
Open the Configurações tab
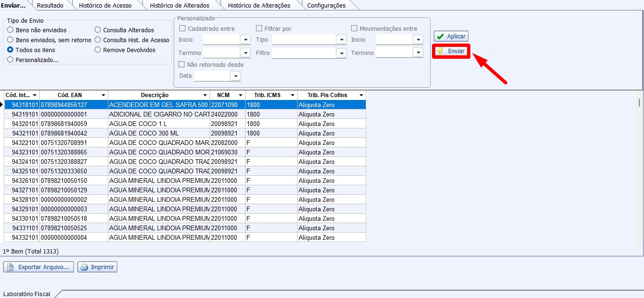point(326,6)
